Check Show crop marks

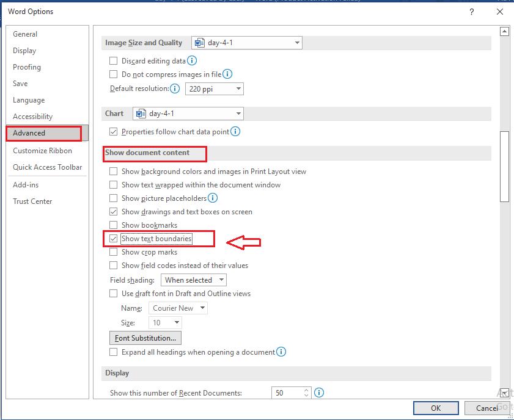point(113,252)
